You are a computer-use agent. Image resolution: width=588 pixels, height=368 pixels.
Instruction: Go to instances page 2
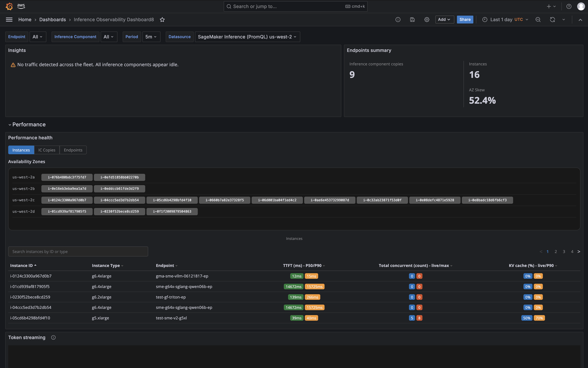click(556, 251)
